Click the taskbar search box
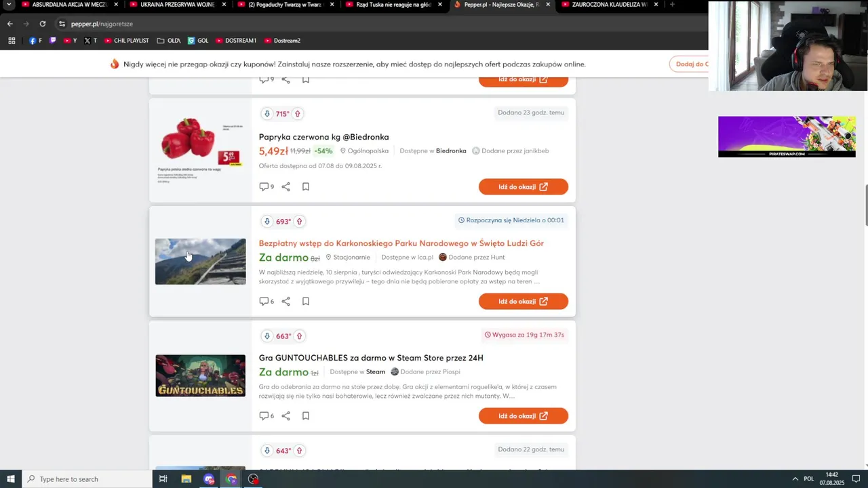 [x=87, y=479]
